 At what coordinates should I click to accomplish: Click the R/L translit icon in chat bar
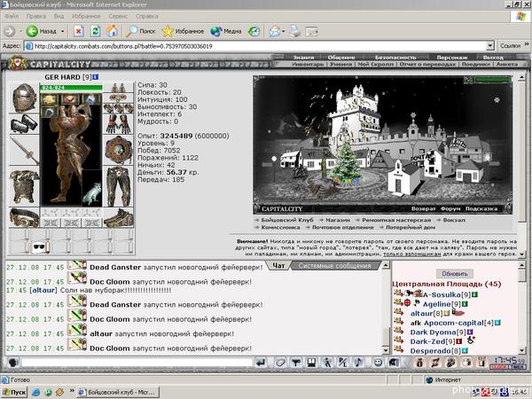(x=342, y=363)
